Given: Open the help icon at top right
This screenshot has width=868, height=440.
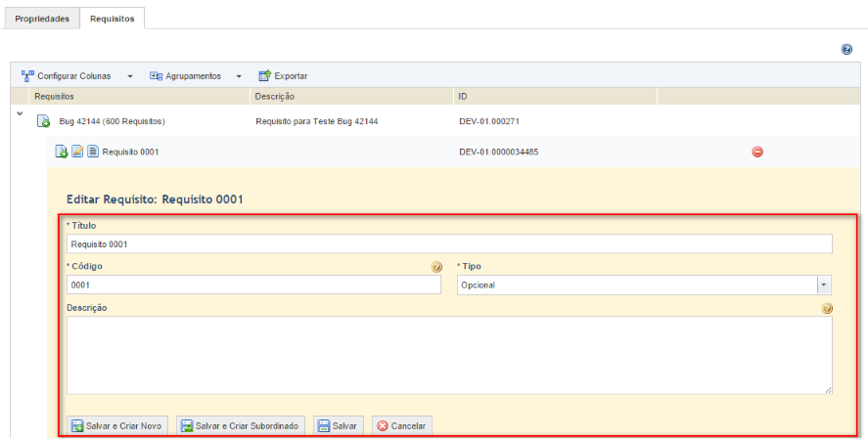Looking at the screenshot, I should 846,49.
